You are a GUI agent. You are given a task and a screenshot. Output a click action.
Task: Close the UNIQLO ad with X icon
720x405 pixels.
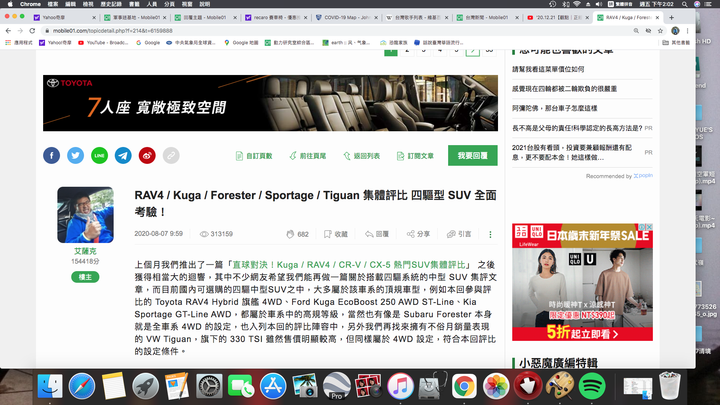click(649, 227)
